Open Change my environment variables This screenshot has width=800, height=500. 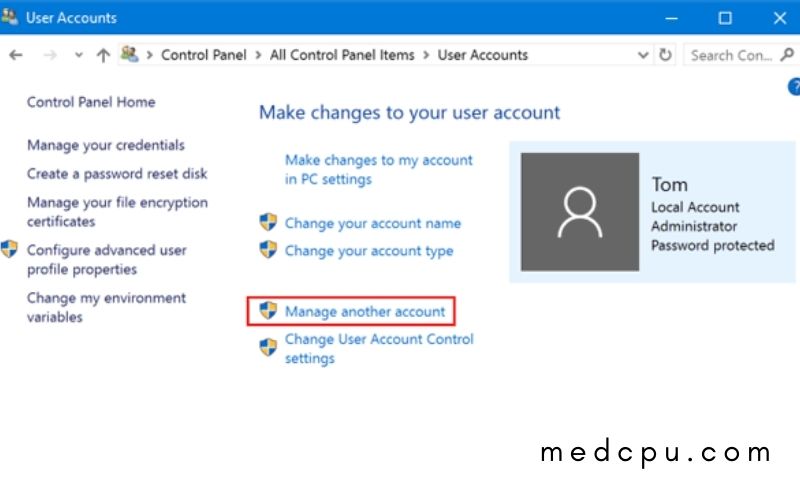point(106,307)
